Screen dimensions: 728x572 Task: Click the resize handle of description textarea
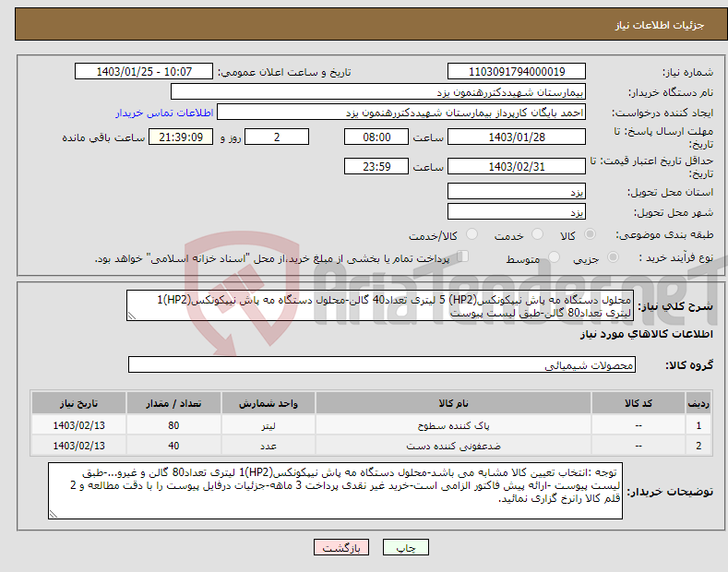pyautogui.click(x=132, y=316)
